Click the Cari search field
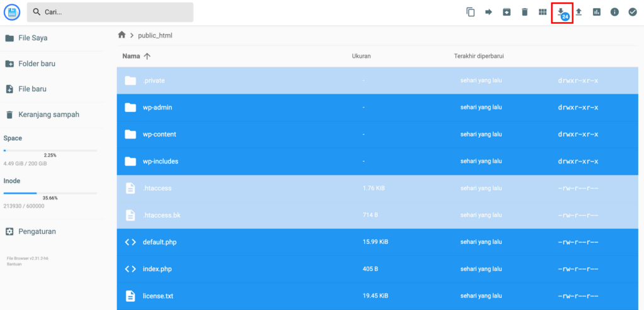Viewport: 644px width, 310px height. click(x=110, y=12)
